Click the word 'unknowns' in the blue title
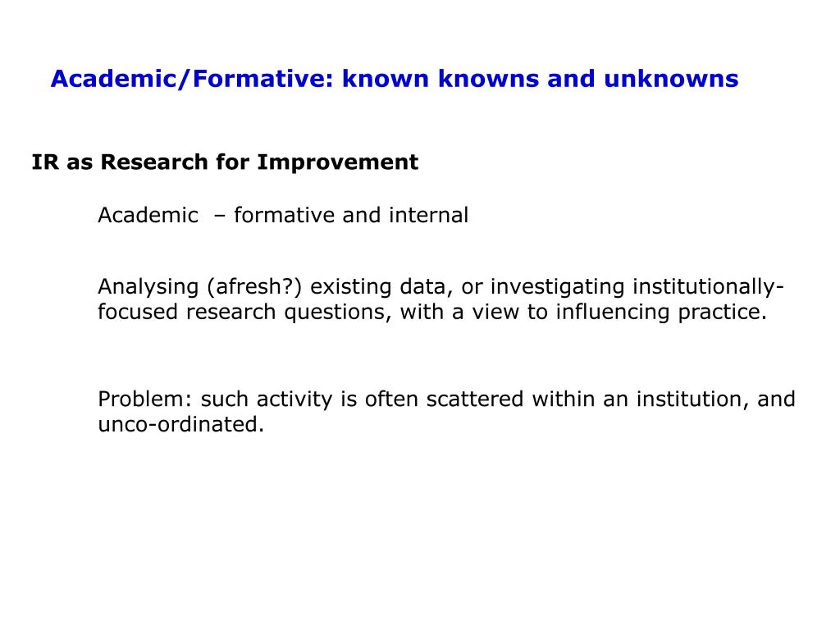The height and width of the screenshot is (630, 840). click(671, 79)
